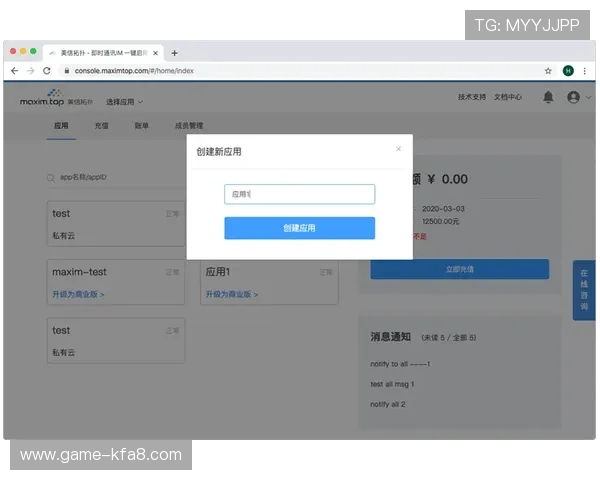Open the 技术支持 link
600x480 pixels.
click(472, 97)
